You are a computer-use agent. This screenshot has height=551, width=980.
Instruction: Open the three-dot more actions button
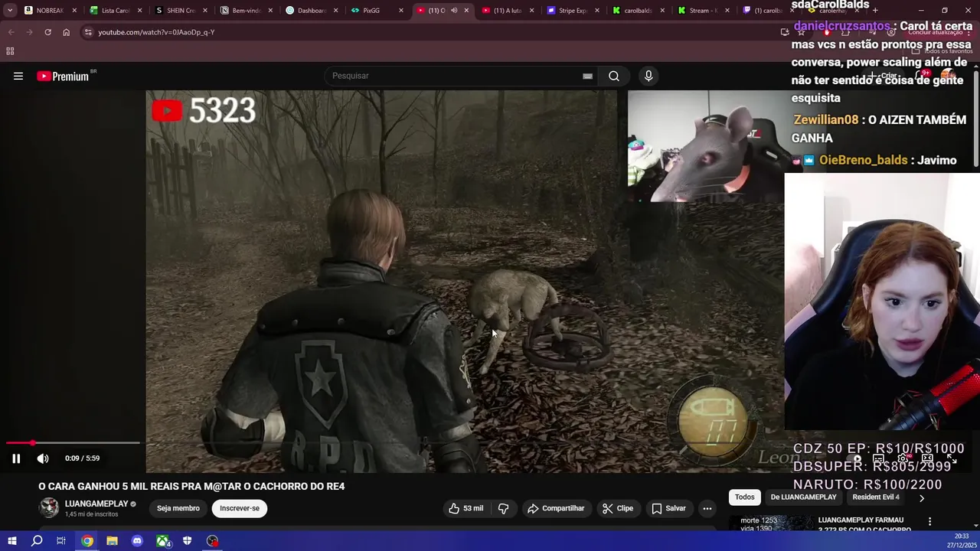click(x=707, y=508)
